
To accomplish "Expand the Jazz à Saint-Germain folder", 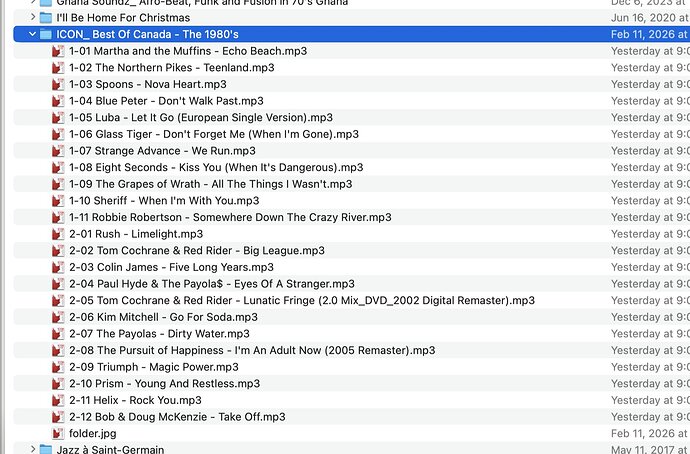I will click(33, 449).
